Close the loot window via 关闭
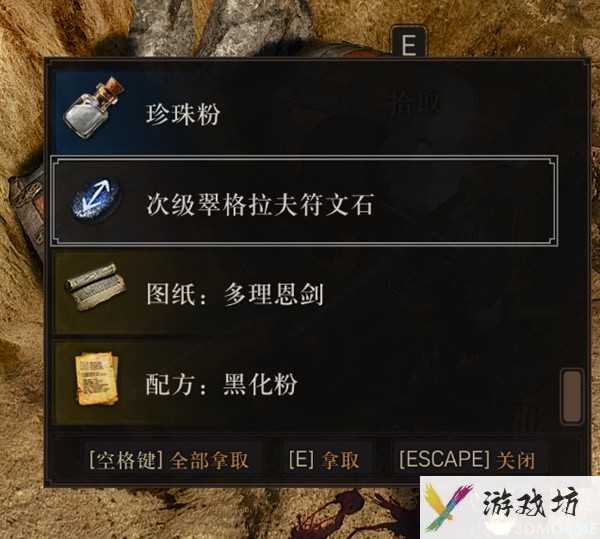 515,460
